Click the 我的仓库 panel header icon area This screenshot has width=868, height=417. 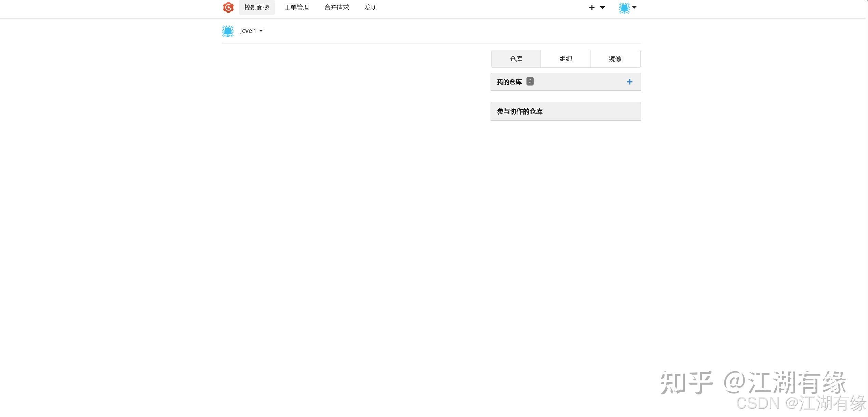(x=509, y=82)
